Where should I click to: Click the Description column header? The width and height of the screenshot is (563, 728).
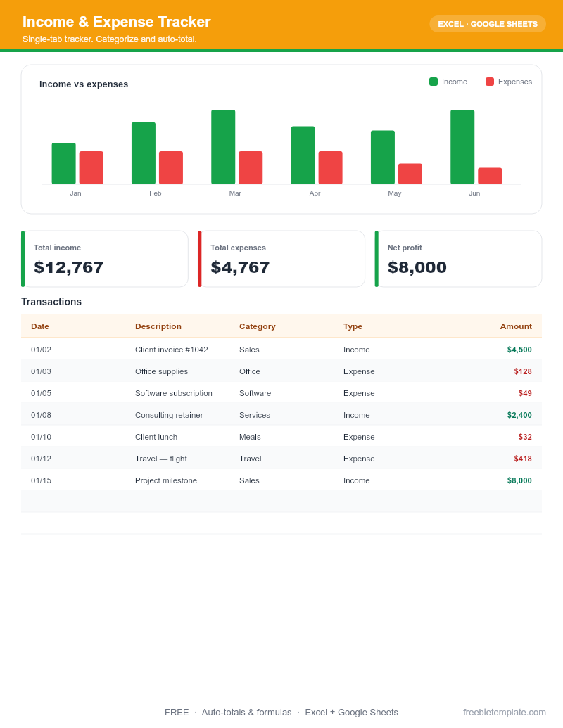(x=158, y=326)
